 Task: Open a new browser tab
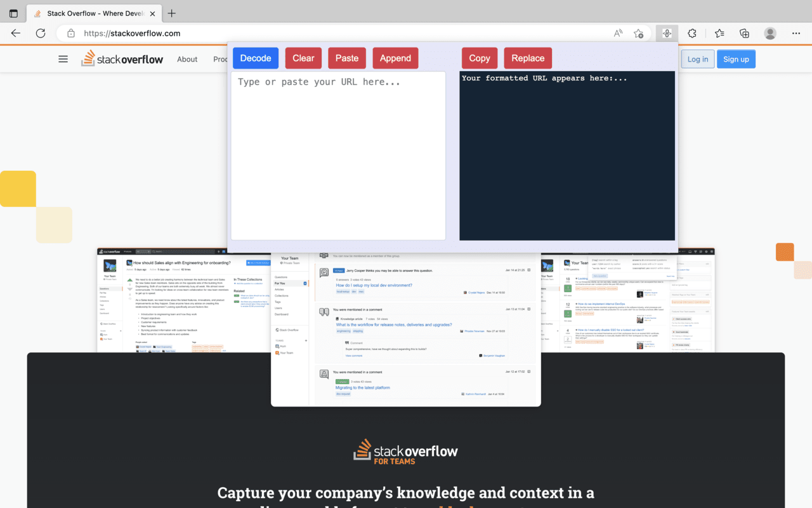point(171,13)
